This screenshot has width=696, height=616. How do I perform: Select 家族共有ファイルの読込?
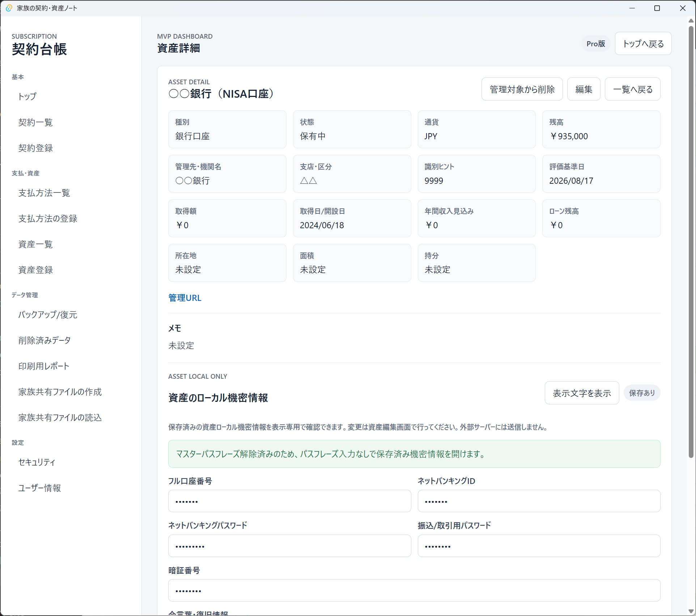coord(60,417)
